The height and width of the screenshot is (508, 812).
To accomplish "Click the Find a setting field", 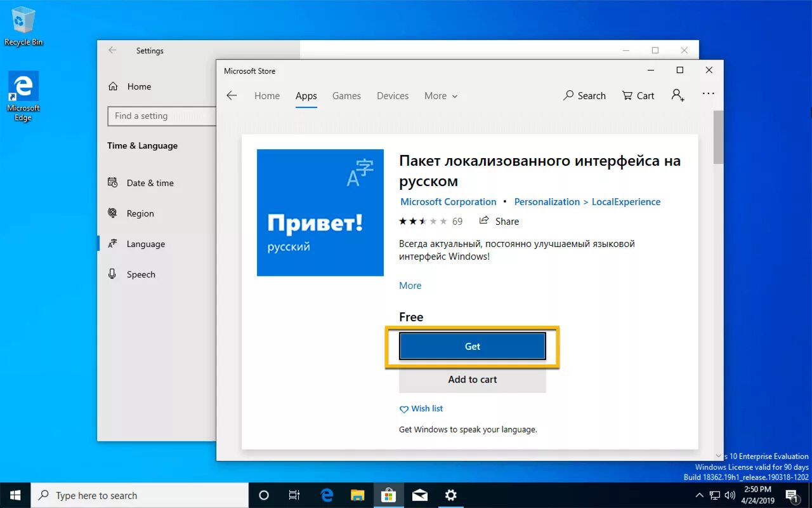I will click(162, 116).
